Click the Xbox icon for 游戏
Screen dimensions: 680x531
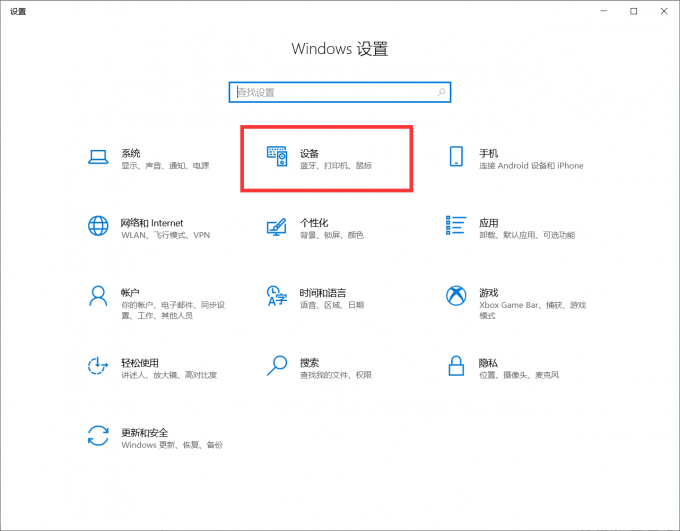(456, 296)
